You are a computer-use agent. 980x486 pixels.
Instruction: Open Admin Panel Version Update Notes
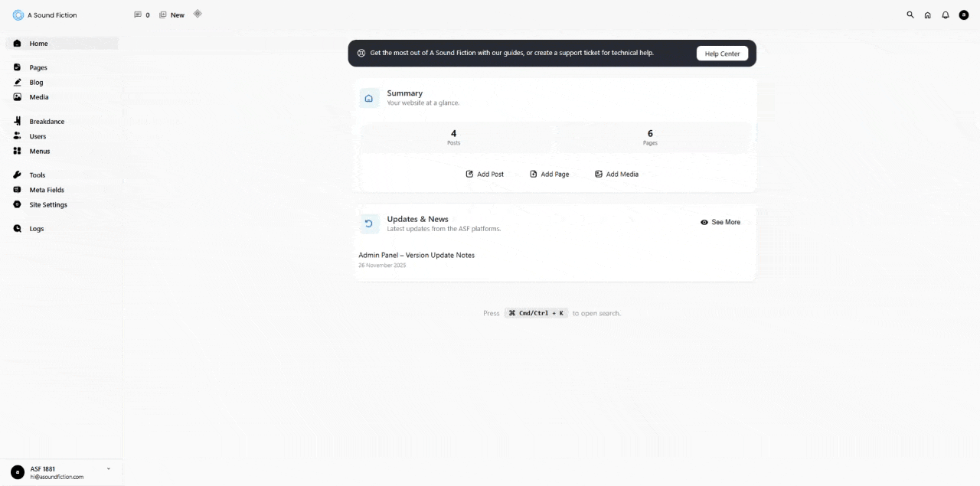pyautogui.click(x=416, y=255)
